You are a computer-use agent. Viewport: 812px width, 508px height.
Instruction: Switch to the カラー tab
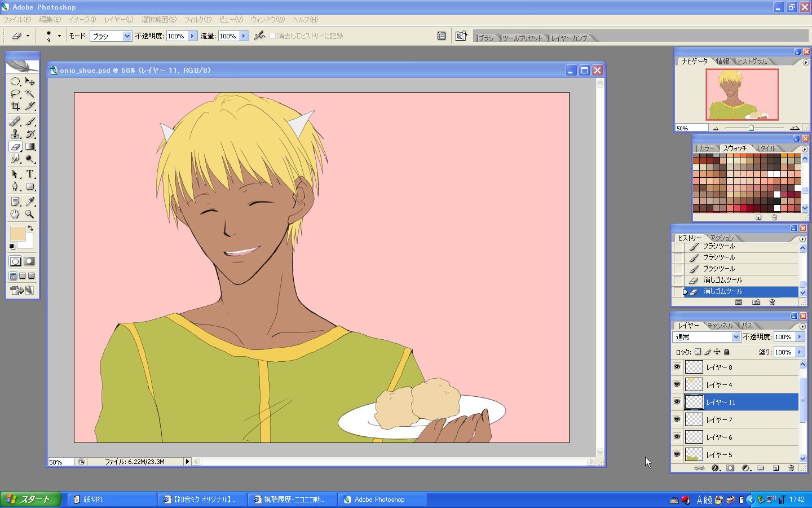tap(707, 148)
